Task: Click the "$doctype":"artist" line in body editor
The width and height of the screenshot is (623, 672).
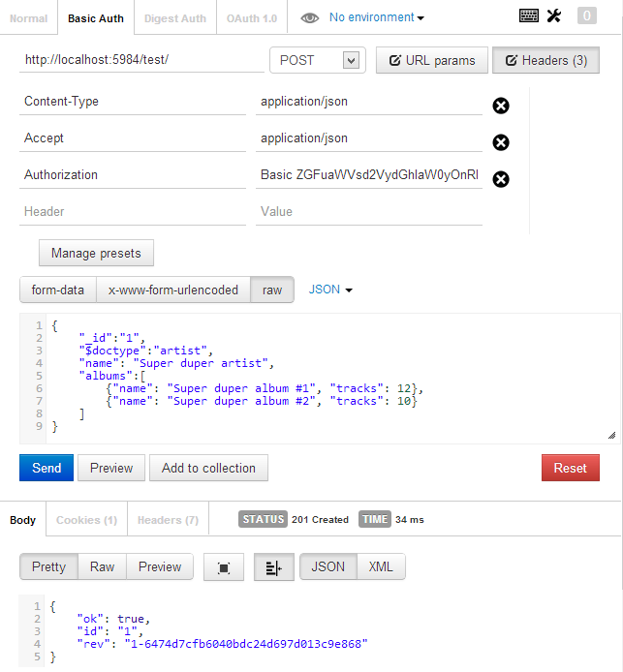Action: tap(145, 351)
